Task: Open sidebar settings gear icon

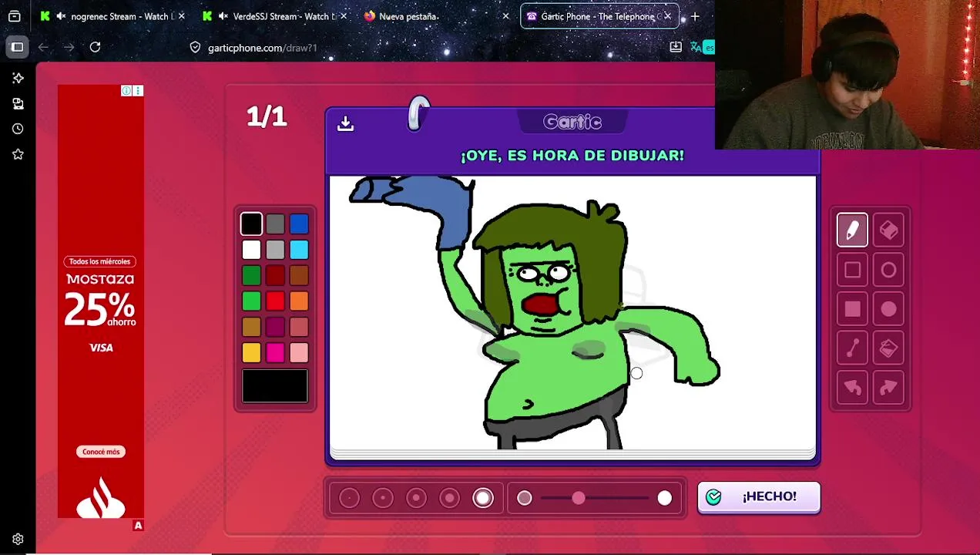Action: pos(18,540)
